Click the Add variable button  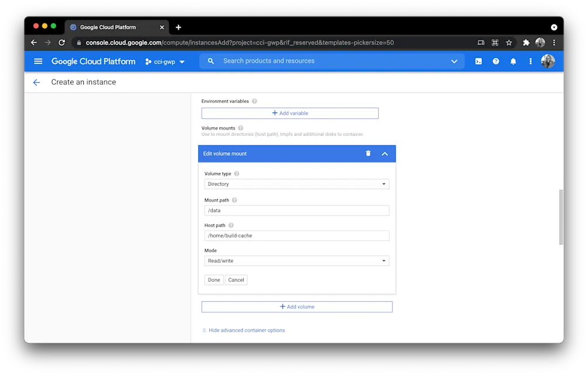[290, 112]
